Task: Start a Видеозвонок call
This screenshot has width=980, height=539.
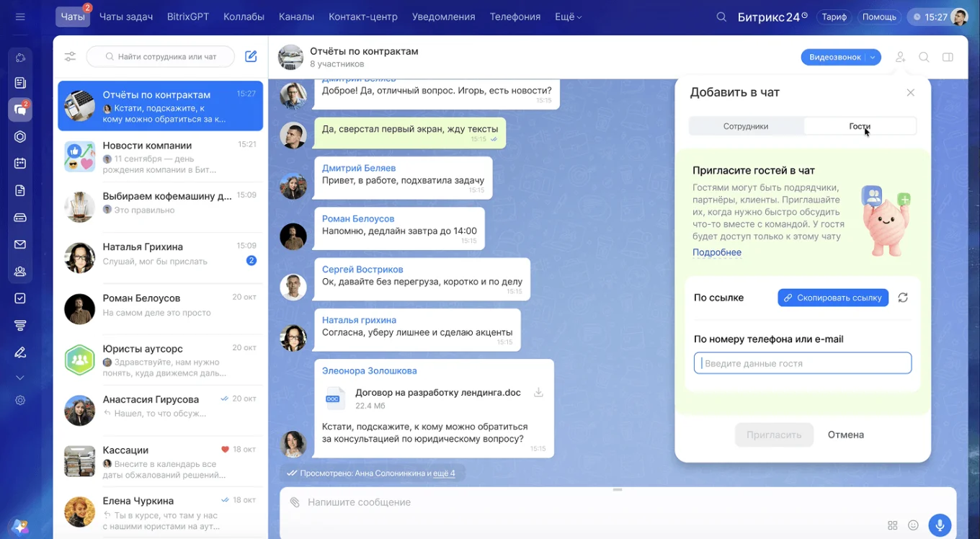Action: [834, 57]
